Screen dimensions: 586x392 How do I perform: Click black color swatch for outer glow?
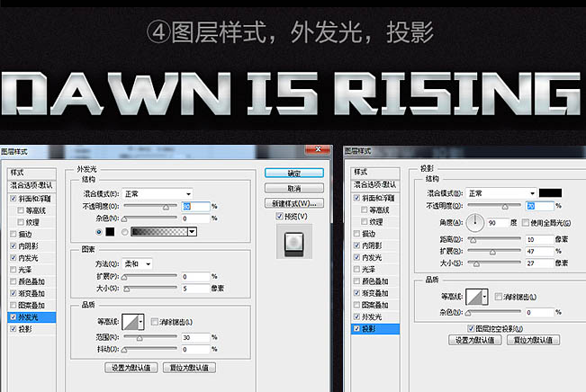[110, 232]
